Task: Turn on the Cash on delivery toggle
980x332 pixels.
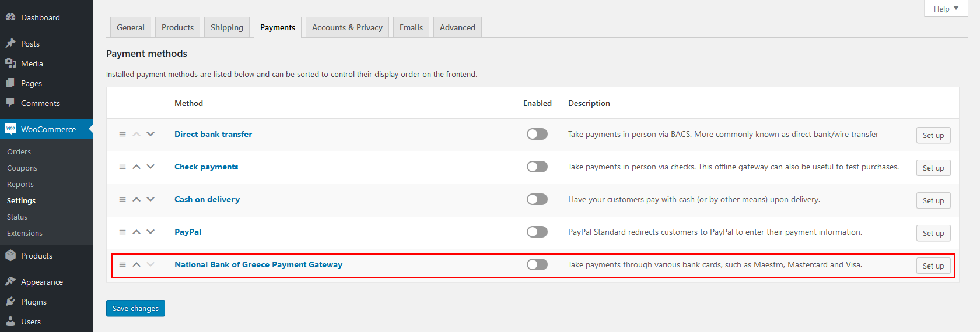Action: 537,199
